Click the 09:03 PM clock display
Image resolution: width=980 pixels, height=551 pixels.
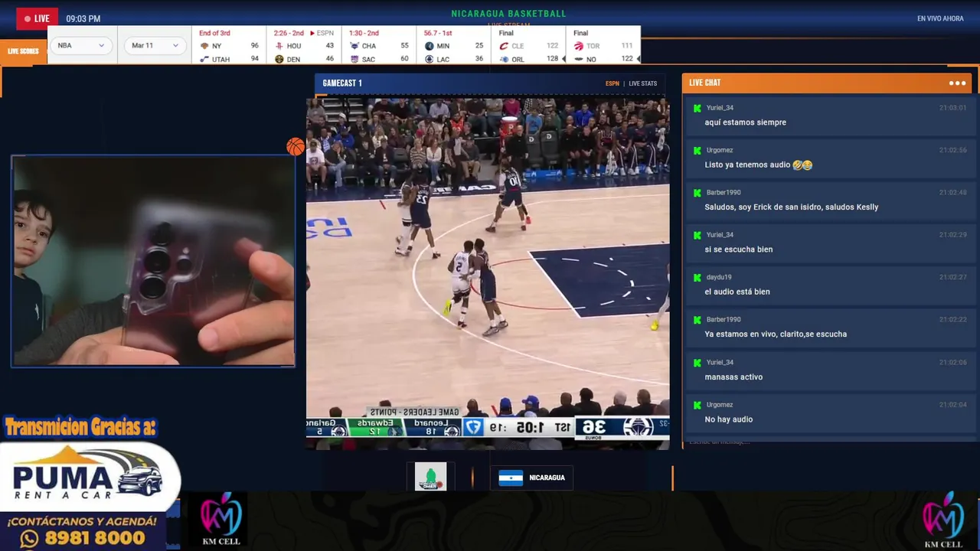pos(83,18)
